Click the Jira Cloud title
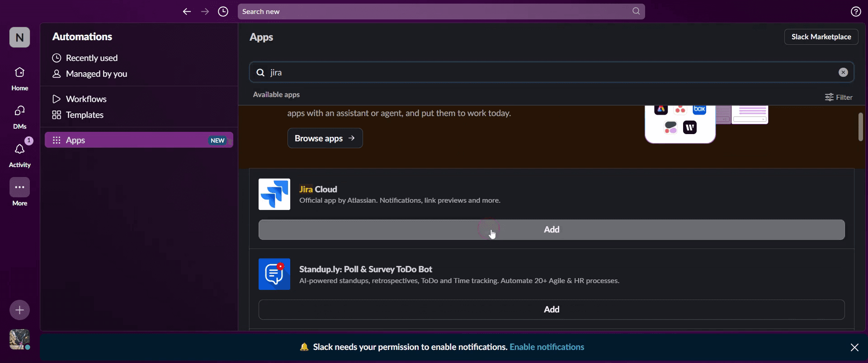Screen dimensions: 868x363 [x=318, y=189]
